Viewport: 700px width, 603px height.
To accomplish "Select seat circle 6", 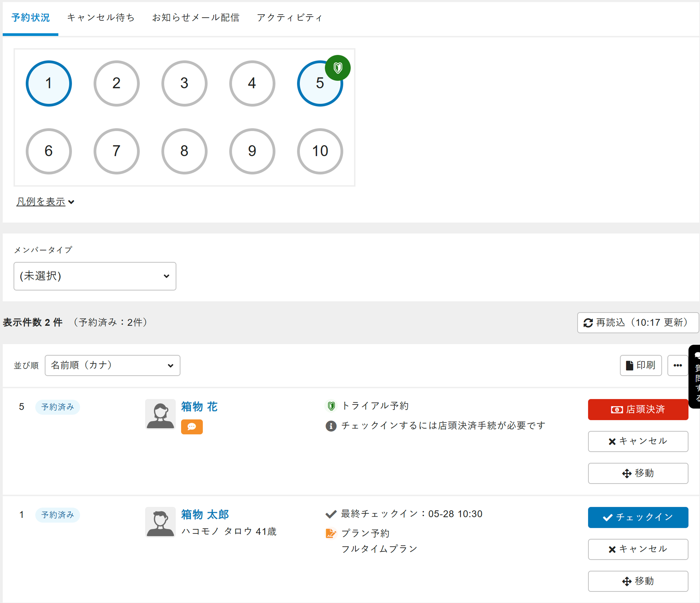I will click(x=49, y=151).
